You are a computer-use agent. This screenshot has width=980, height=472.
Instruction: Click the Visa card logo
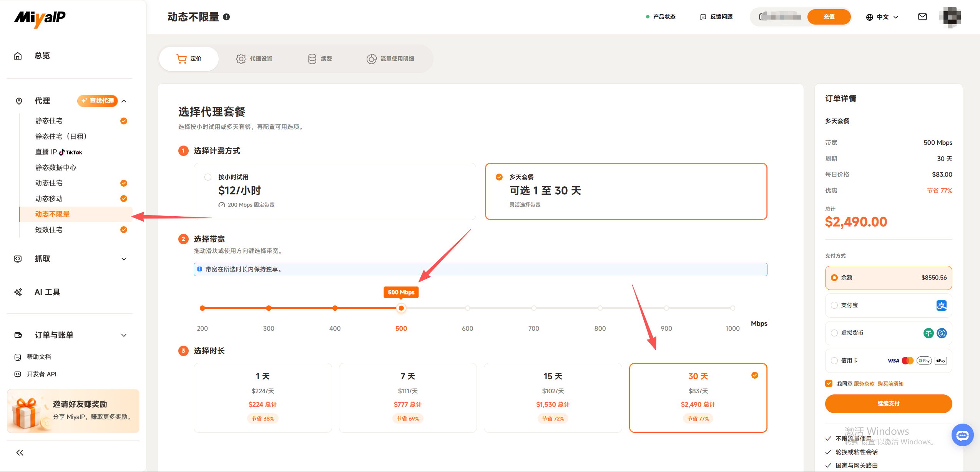coord(893,361)
